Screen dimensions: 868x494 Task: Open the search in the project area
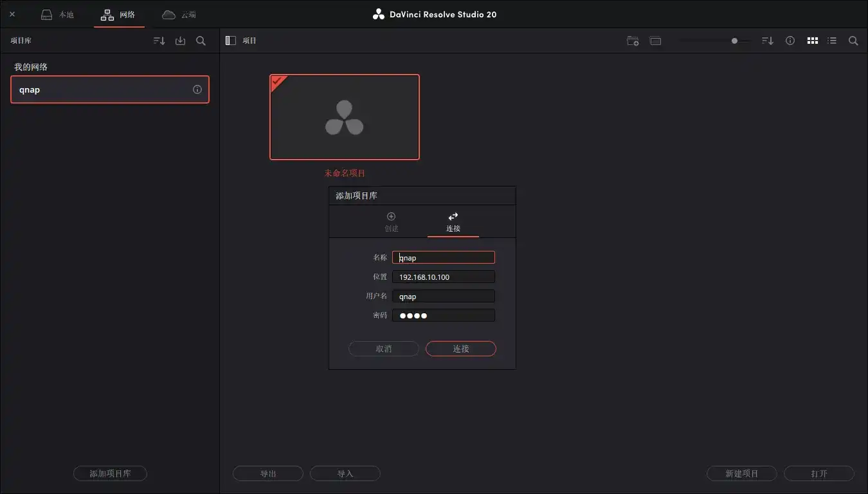853,40
